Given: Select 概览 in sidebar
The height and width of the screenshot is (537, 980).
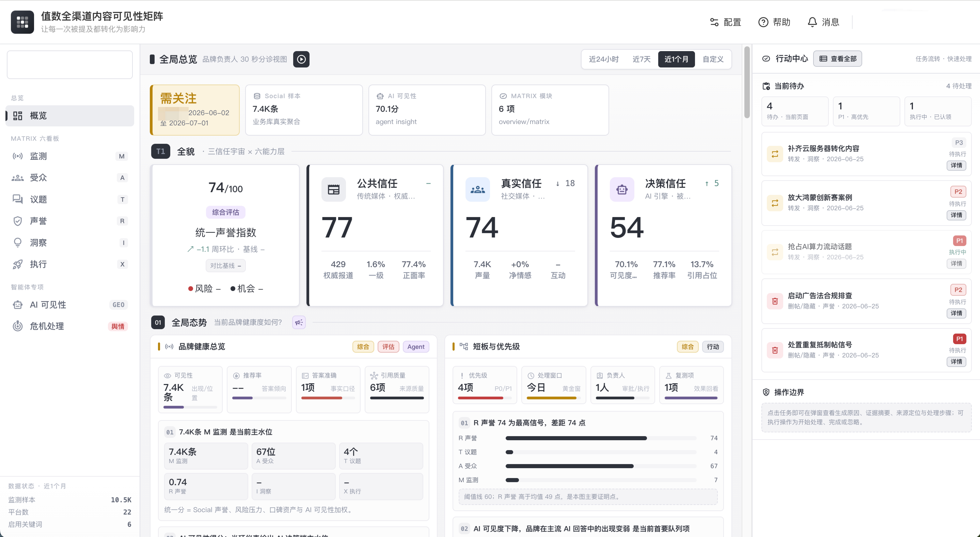Looking at the screenshot, I should point(70,116).
